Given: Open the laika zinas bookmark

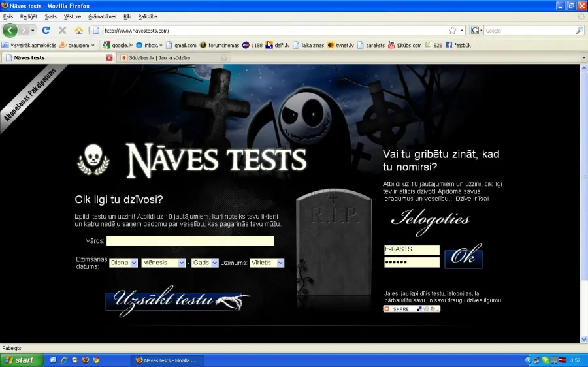Looking at the screenshot, I should [x=308, y=45].
